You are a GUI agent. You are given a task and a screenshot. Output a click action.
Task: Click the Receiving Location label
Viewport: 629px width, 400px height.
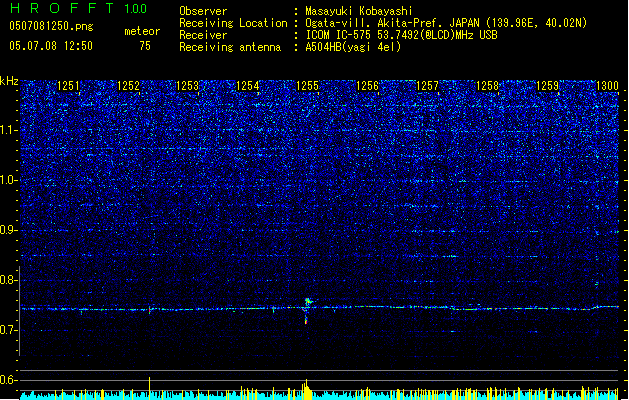(233, 23)
